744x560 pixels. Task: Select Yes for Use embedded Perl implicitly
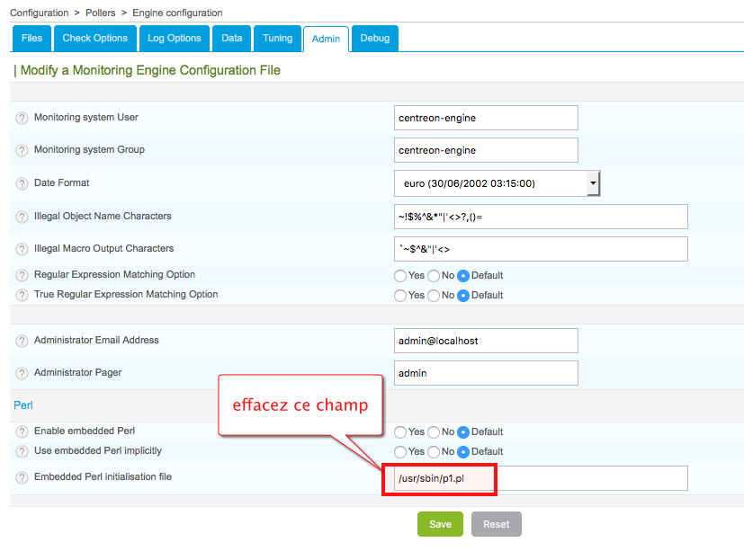click(x=400, y=452)
